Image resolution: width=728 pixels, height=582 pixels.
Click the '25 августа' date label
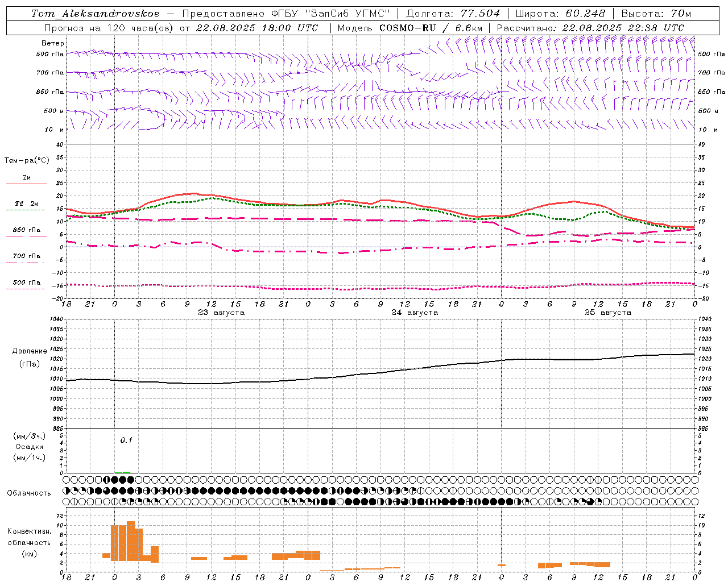click(x=608, y=313)
